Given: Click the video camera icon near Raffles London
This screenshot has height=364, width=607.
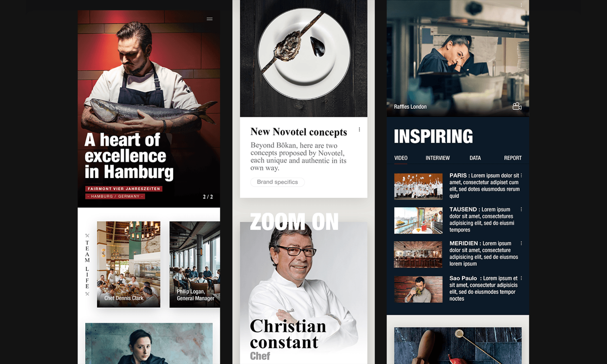Looking at the screenshot, I should [x=517, y=106].
